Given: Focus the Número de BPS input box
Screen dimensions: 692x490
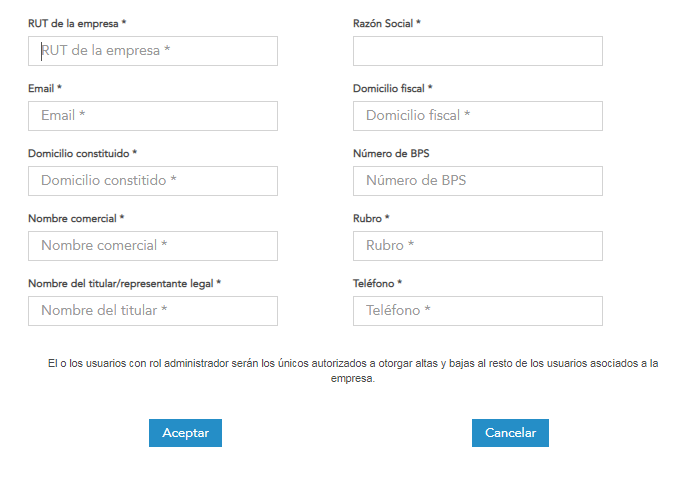Looking at the screenshot, I should tap(477, 181).
